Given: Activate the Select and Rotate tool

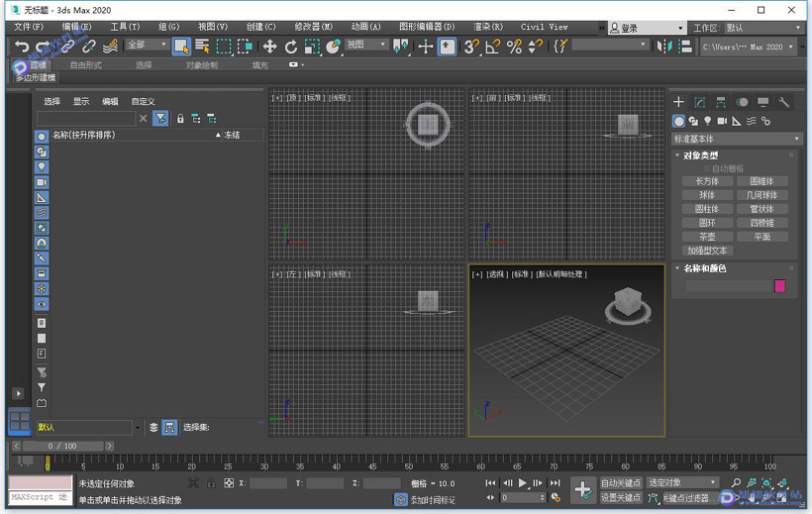Looking at the screenshot, I should (291, 47).
